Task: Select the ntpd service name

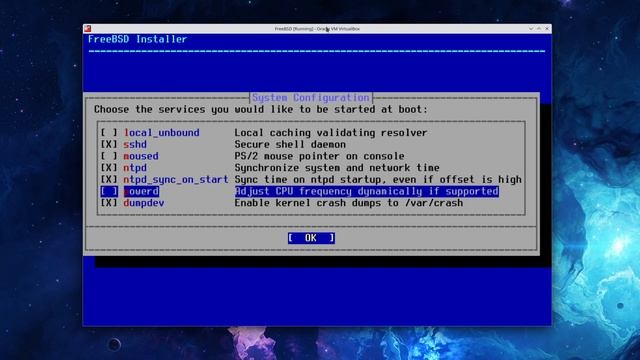Action: click(x=135, y=168)
